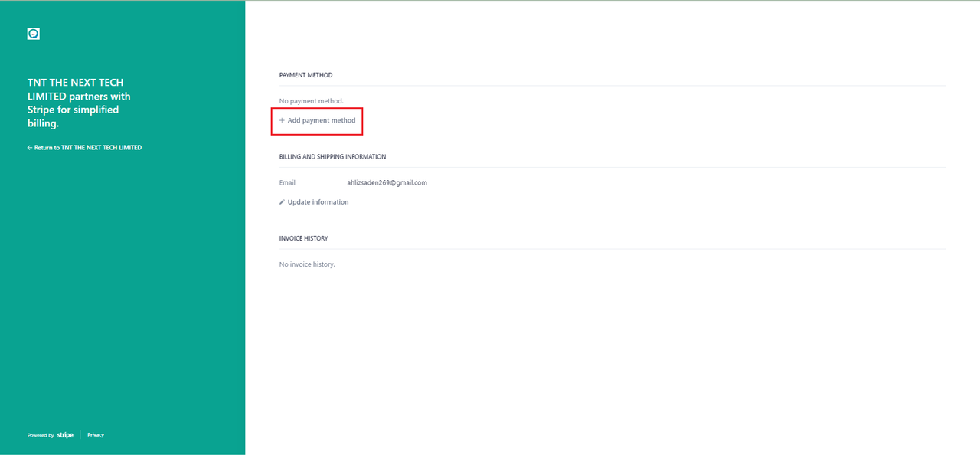Click the Email field label

[287, 183]
